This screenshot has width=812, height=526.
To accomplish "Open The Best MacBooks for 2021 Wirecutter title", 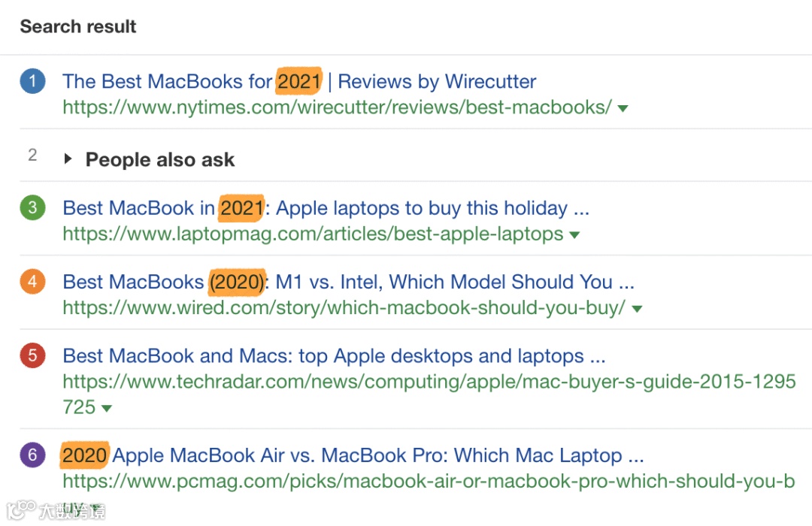I will tap(299, 81).
